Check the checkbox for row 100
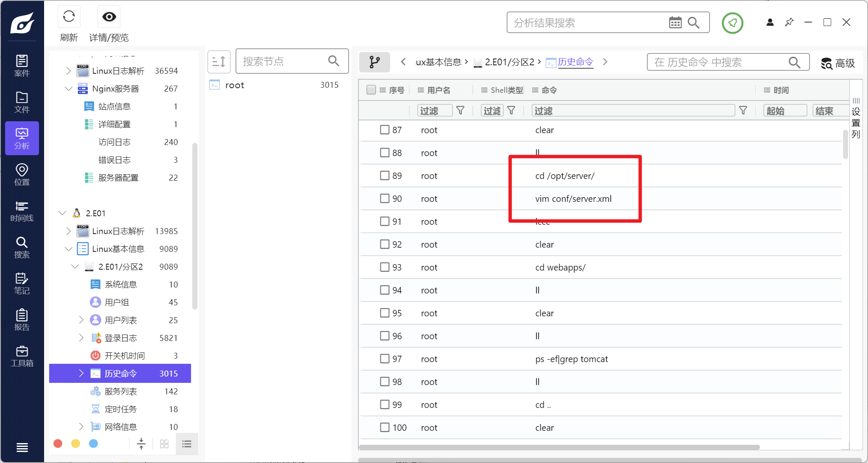868x463 pixels. (x=385, y=427)
